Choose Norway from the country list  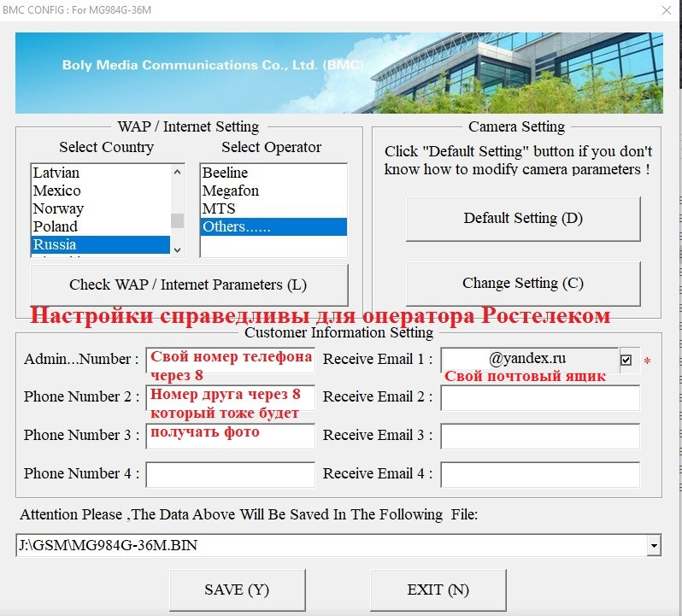(x=101, y=208)
